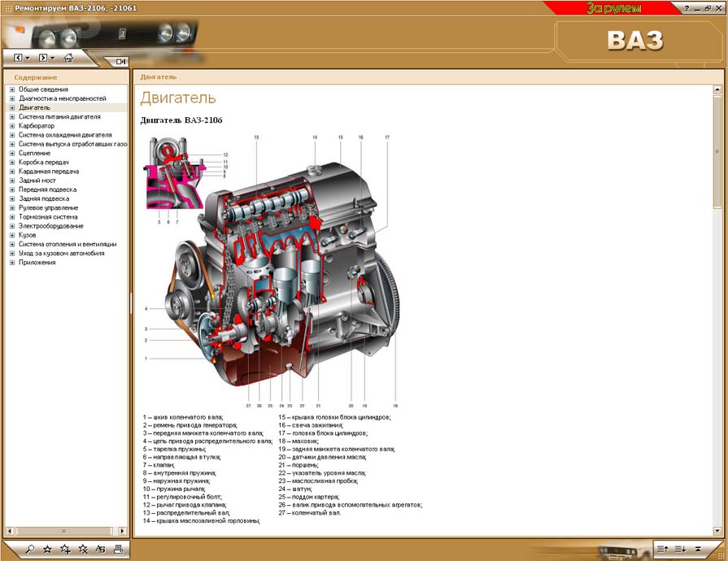The image size is (728, 561).
Task: Click the page vertical scrollbar thumb
Action: [717, 152]
